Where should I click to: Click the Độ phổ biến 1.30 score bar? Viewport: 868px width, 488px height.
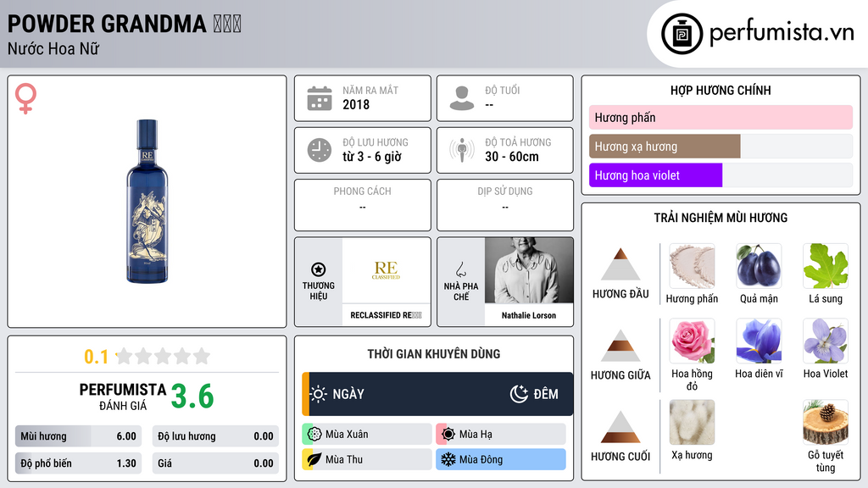pos(79,463)
